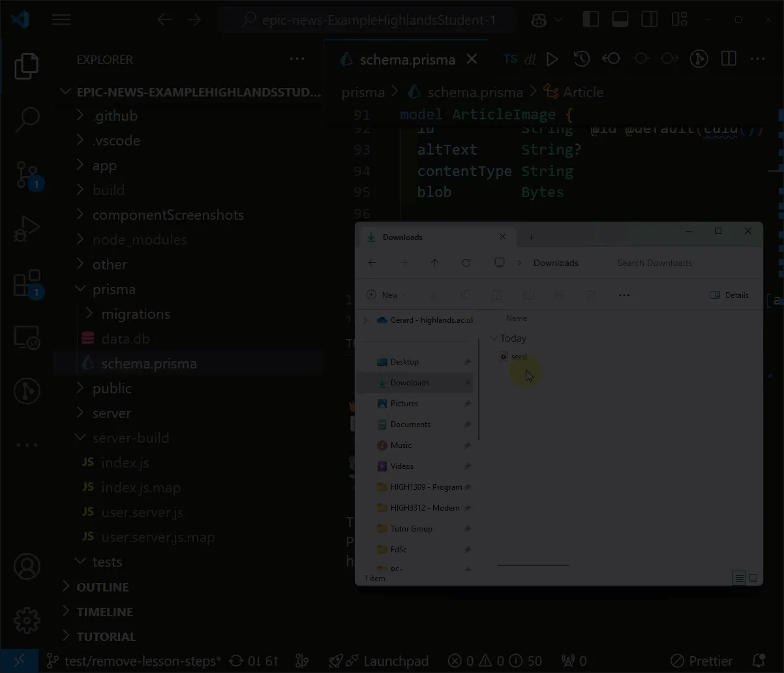Toggle bottom panel visibility
784x673 pixels.
(x=620, y=20)
